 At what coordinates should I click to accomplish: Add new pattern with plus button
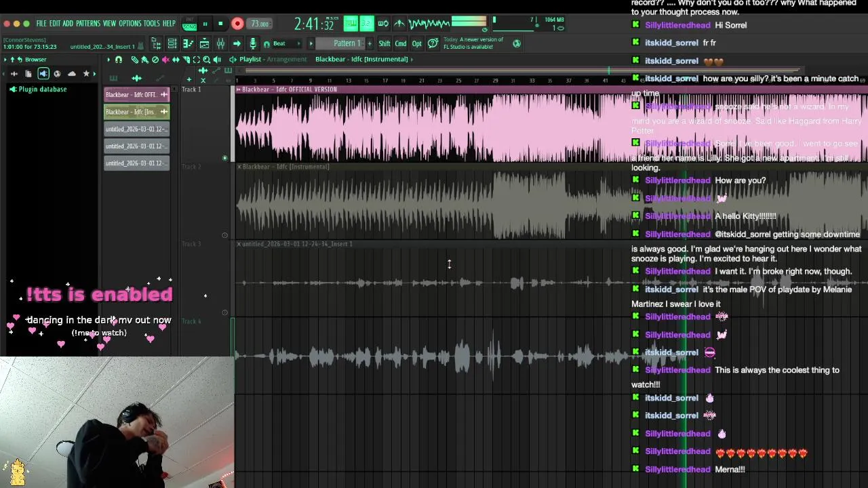370,43
